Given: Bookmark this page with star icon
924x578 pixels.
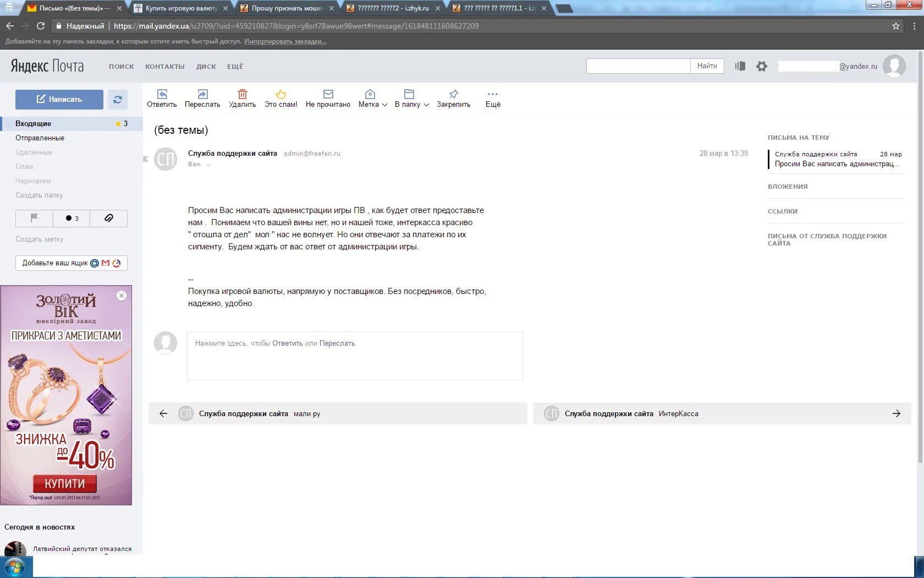Looking at the screenshot, I should [x=896, y=26].
